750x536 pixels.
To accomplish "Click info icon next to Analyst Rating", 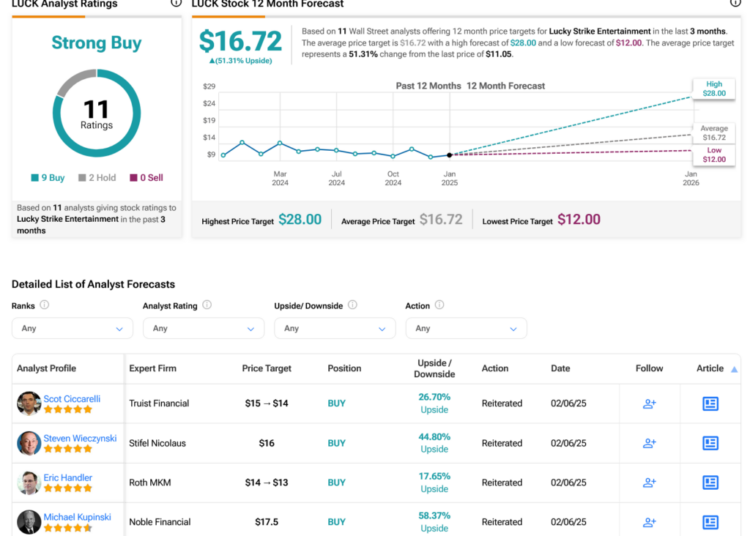I will (x=207, y=305).
